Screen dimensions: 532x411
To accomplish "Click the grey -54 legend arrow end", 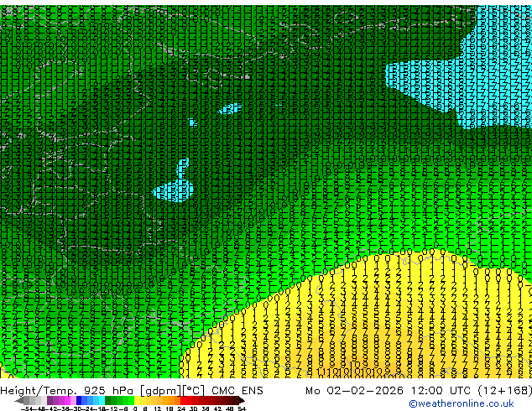I will (19, 401).
